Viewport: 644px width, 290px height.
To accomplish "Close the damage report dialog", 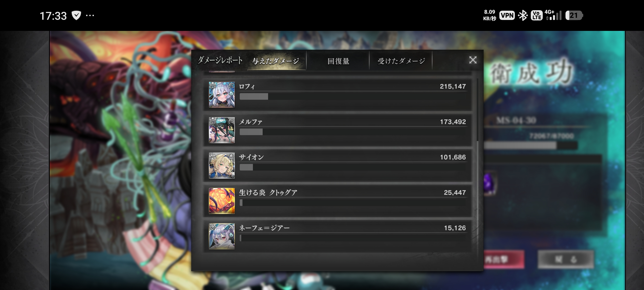I will pyautogui.click(x=473, y=60).
